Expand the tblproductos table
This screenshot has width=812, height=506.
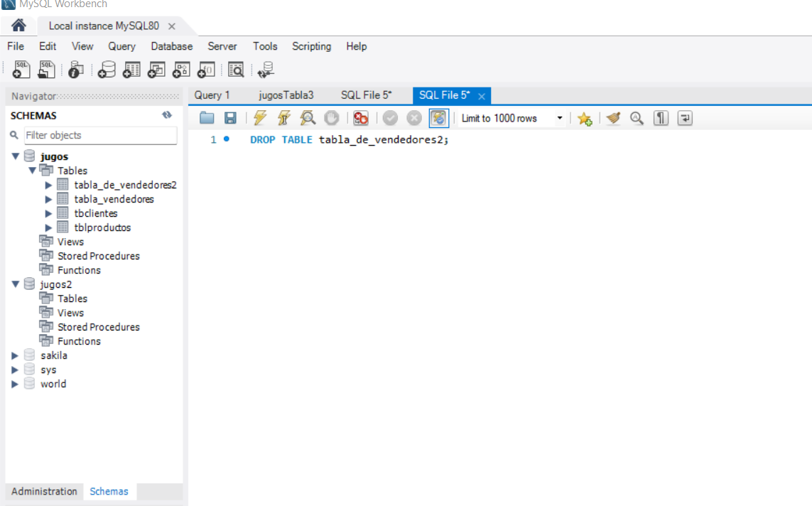click(48, 227)
